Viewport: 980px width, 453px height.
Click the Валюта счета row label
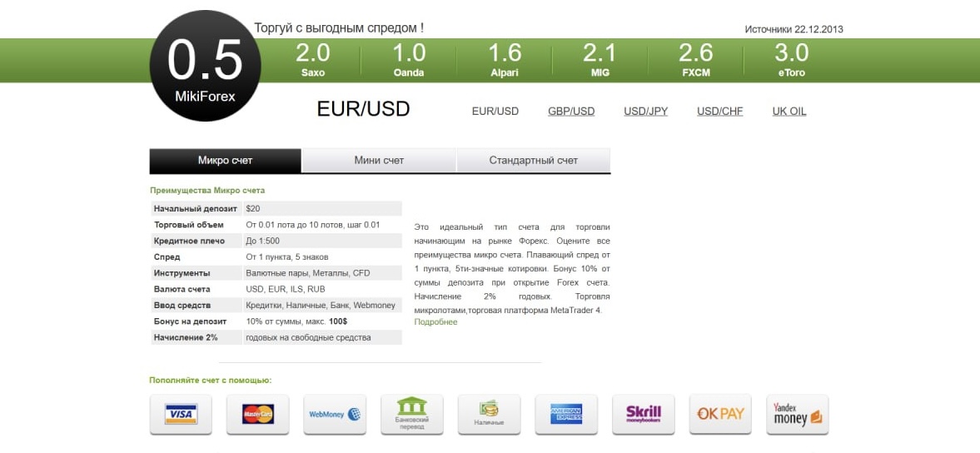pyautogui.click(x=182, y=289)
